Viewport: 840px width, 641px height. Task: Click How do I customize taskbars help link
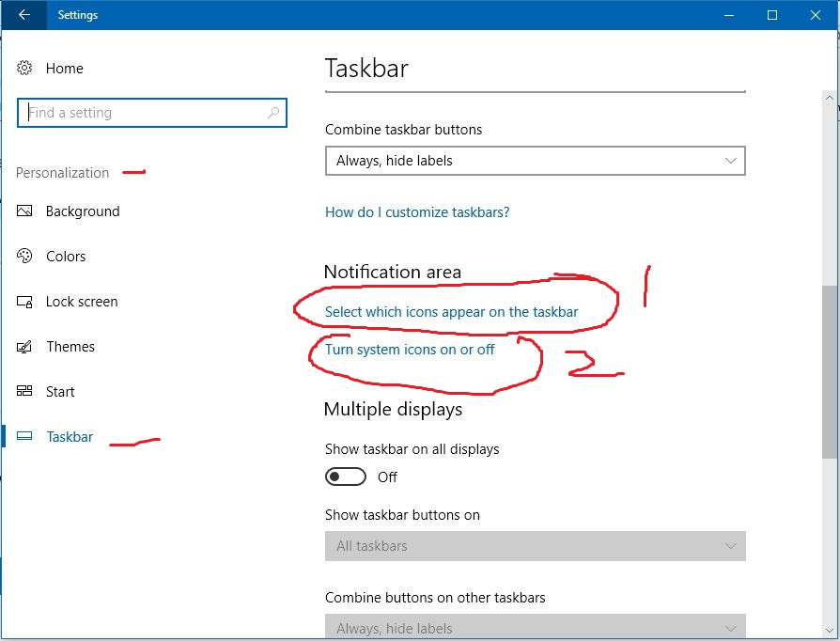coord(417,212)
